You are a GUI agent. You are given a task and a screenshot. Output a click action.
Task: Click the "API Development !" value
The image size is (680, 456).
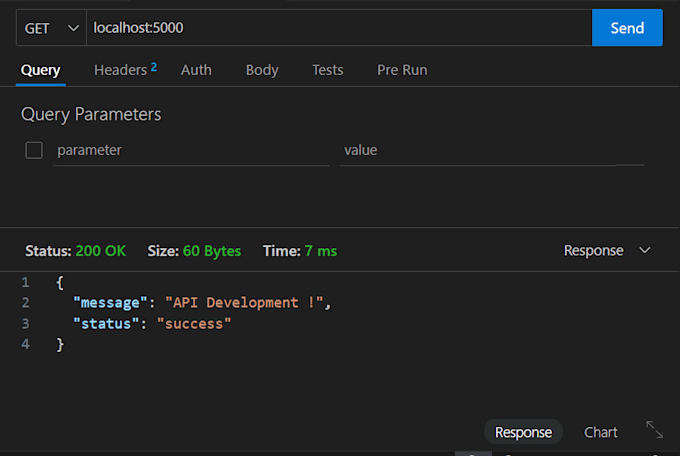[244, 302]
